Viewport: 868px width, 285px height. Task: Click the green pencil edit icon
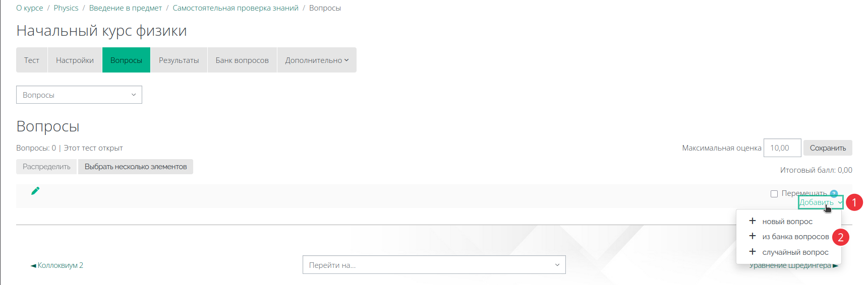click(35, 191)
